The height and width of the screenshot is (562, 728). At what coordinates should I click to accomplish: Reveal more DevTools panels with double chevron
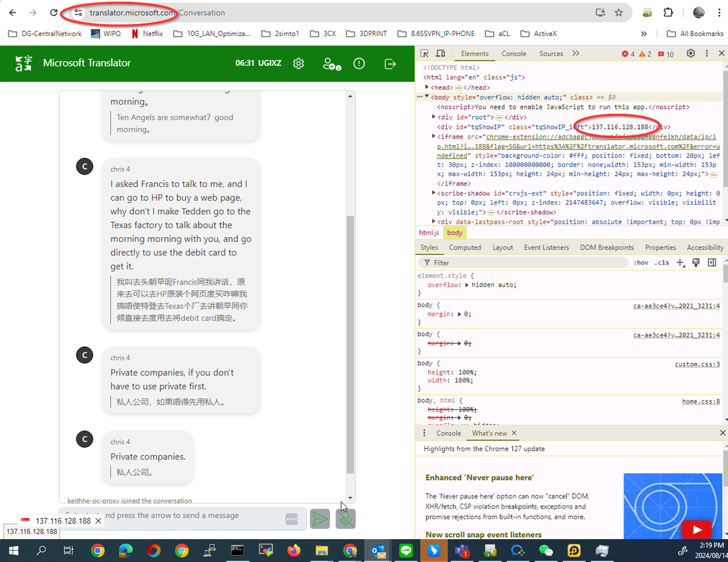[576, 53]
